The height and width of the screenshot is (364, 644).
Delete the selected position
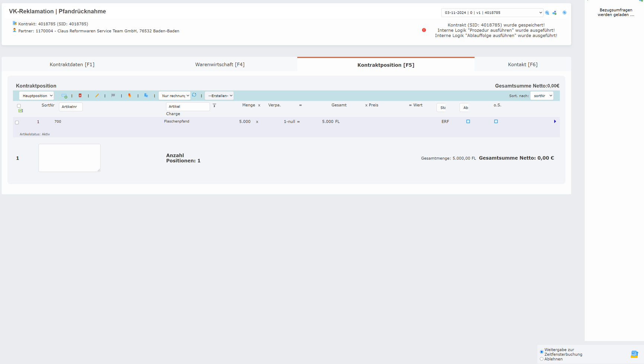[x=80, y=96]
